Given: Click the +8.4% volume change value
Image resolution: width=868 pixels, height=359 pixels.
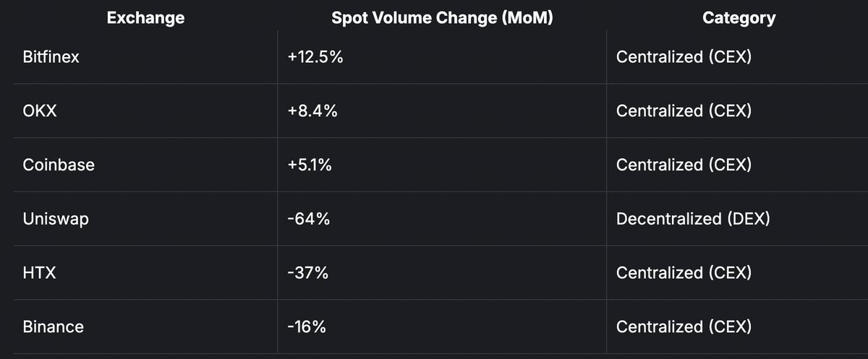Looking at the screenshot, I should (x=312, y=111).
